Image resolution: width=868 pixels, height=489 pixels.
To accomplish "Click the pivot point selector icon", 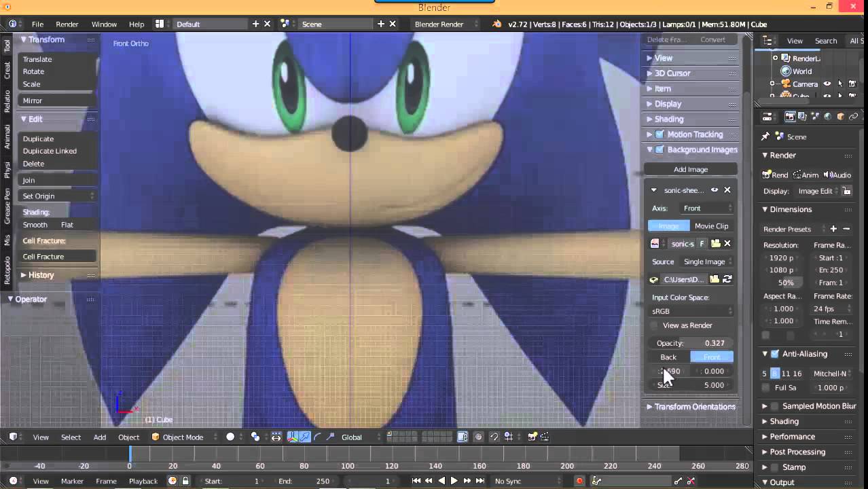I will pos(255,437).
